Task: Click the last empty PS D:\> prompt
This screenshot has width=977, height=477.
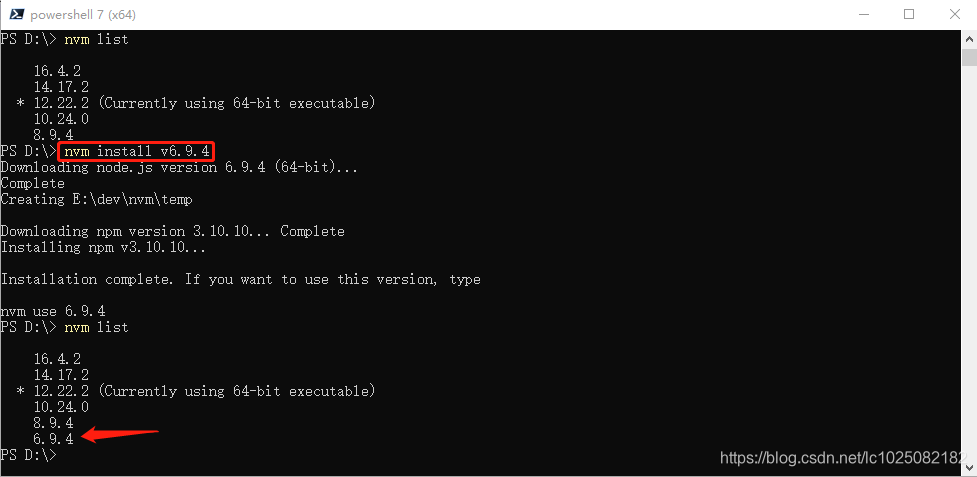Action: 28,455
